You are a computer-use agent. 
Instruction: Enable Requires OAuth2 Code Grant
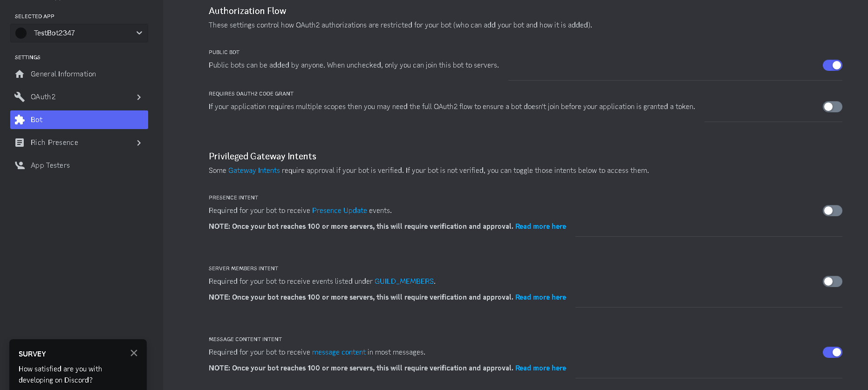pos(832,107)
